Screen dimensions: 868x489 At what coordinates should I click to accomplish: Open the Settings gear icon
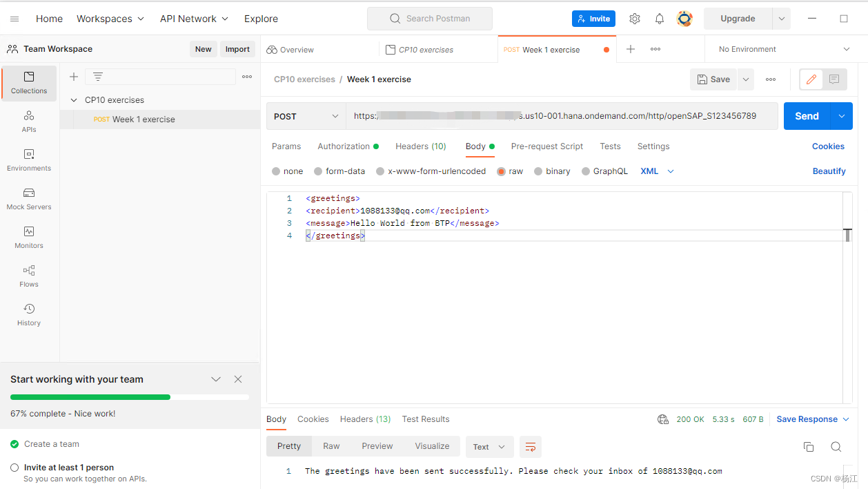coord(635,19)
